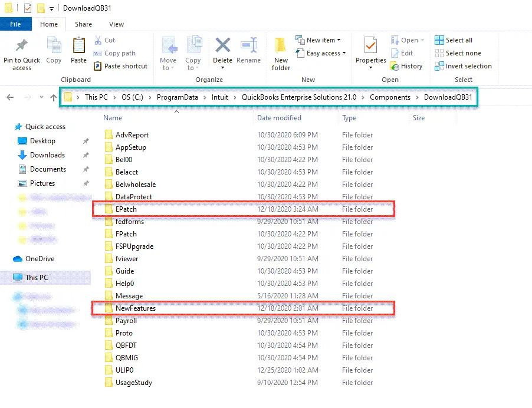The image size is (532, 408).
Task: Click the Documents icon in sidebar
Action: click(x=22, y=169)
